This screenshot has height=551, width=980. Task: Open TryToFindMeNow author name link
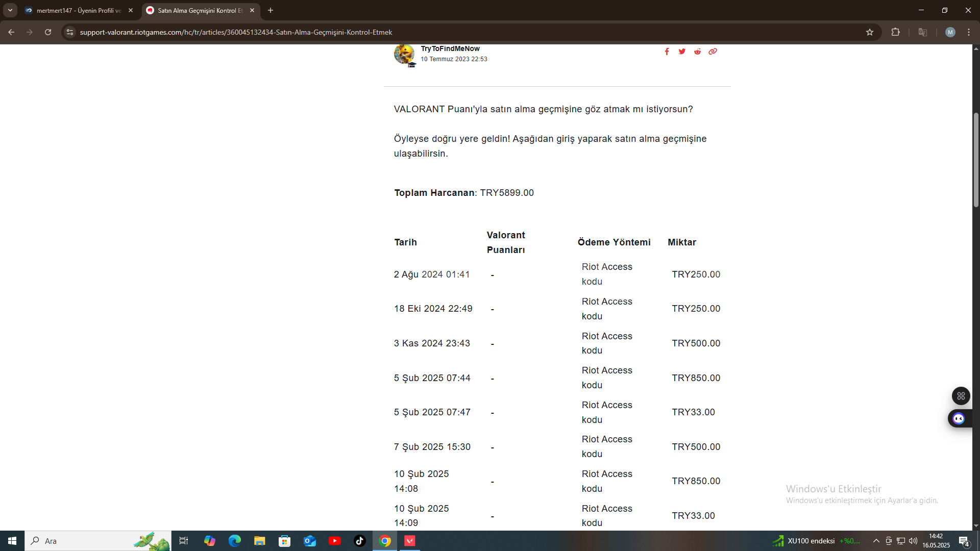click(450, 48)
